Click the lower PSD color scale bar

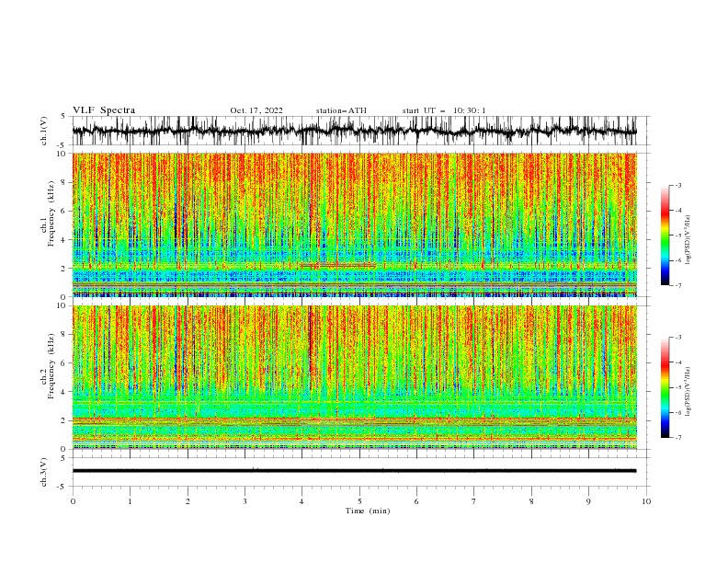[665, 387]
